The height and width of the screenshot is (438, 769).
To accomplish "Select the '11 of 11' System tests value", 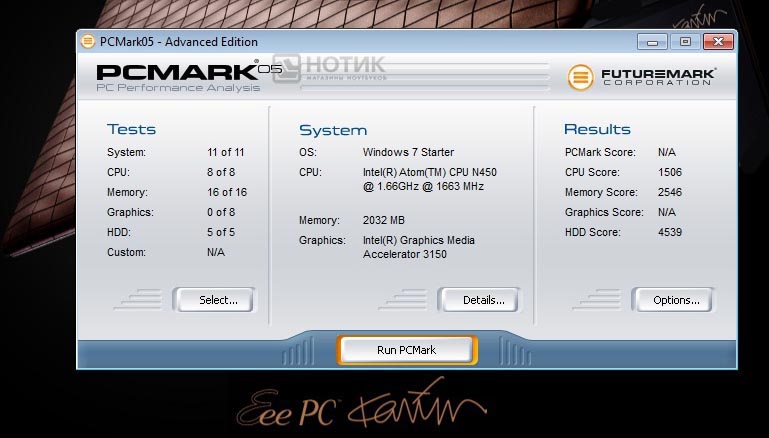I will (x=226, y=152).
